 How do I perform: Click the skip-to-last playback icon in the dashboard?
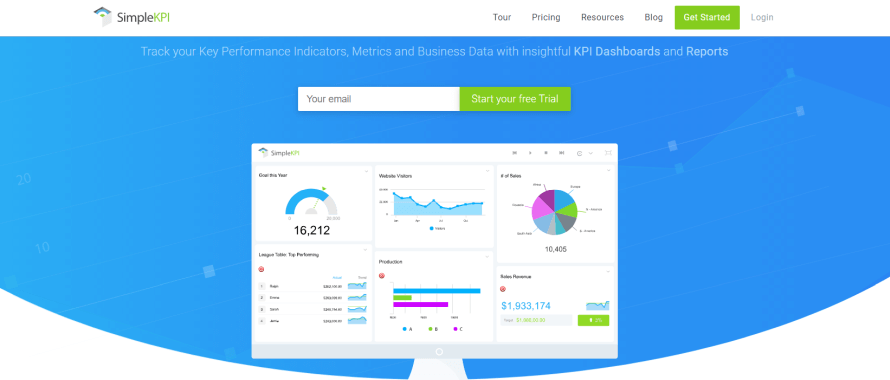pos(561,153)
